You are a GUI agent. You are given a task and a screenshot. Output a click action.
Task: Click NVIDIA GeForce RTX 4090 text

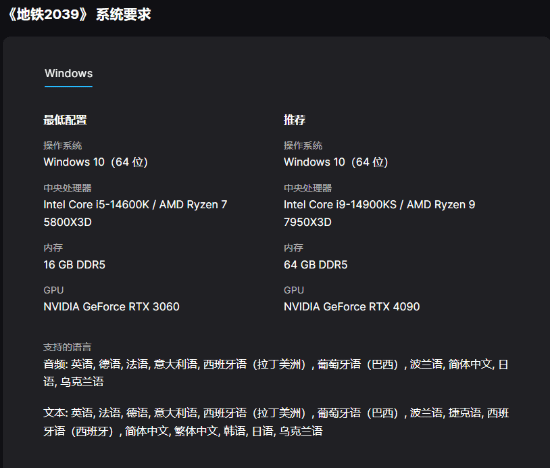click(352, 307)
